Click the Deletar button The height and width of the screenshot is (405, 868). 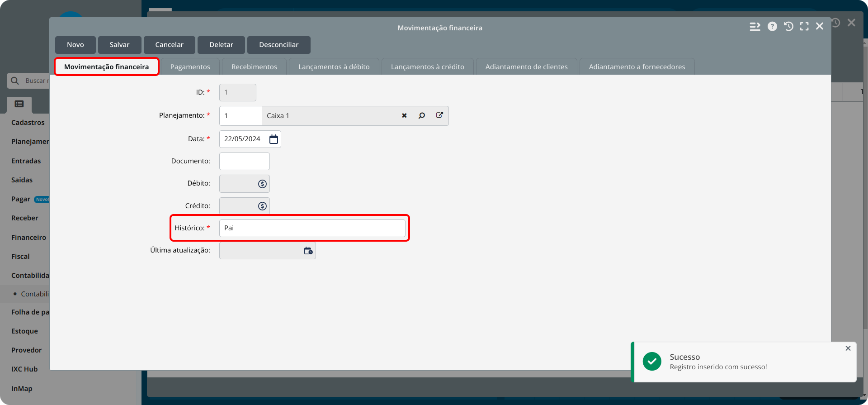pos(221,45)
